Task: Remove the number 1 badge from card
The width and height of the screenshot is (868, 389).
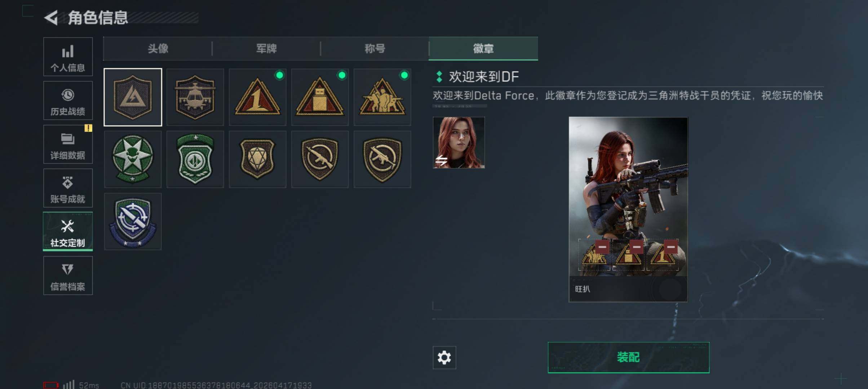Action: 671,247
